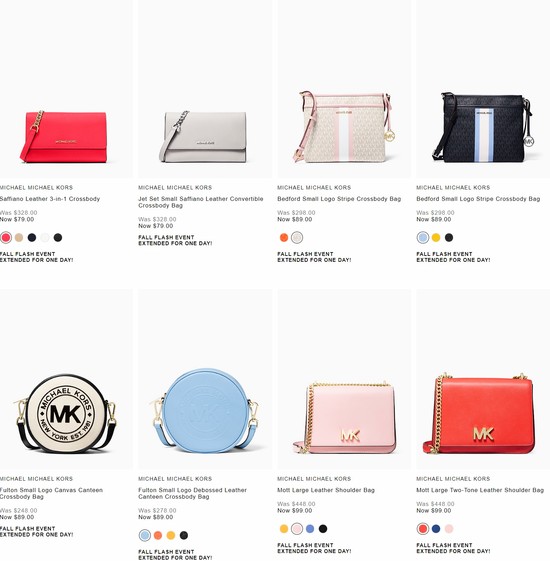The height and width of the screenshot is (561, 550).
Task: Open Jet Set Small Saffiano Leather Convertible link
Action: click(x=201, y=202)
